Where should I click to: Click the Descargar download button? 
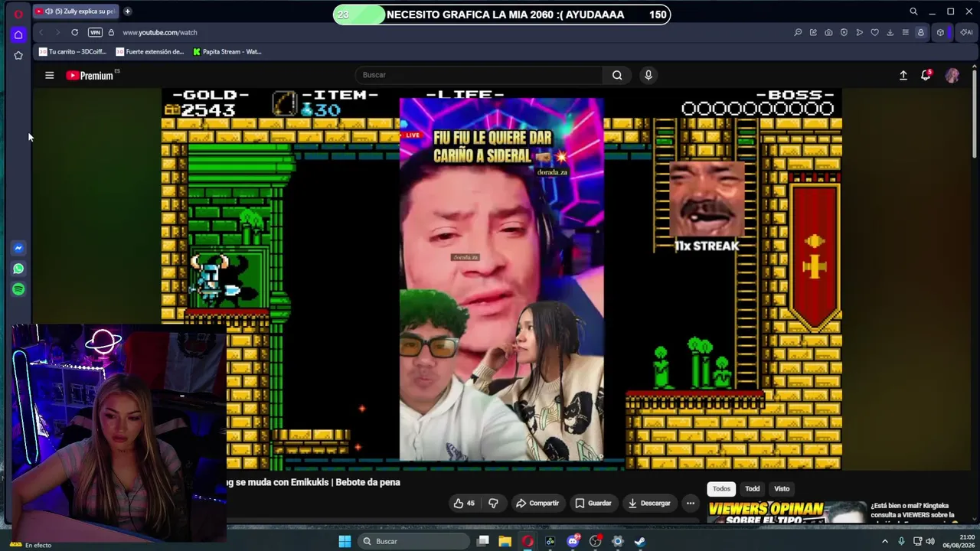tap(649, 503)
